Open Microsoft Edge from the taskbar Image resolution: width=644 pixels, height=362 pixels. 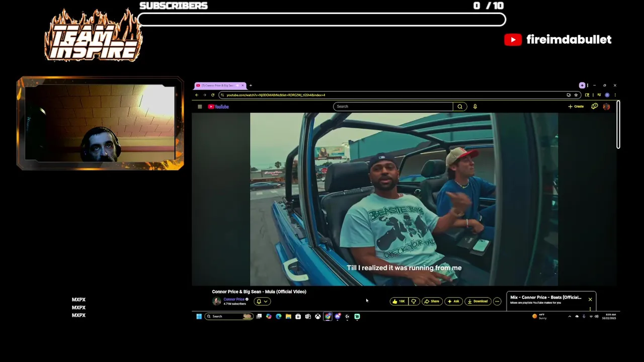[x=278, y=316]
